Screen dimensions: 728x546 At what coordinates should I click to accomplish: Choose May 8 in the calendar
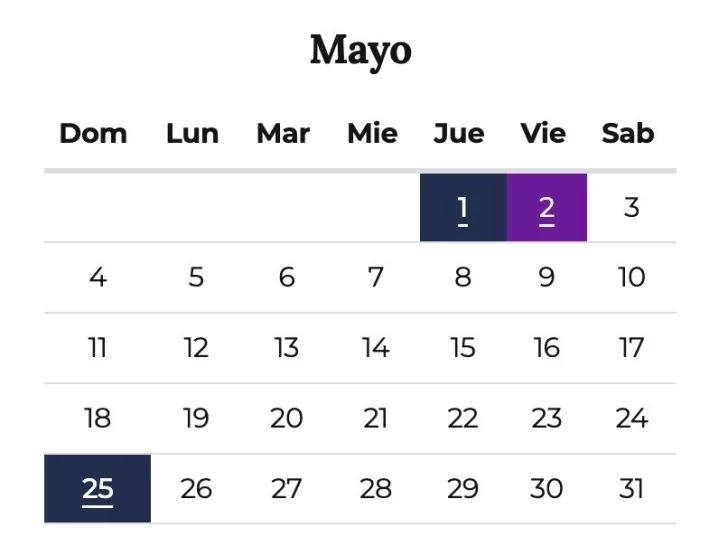pyautogui.click(x=463, y=277)
